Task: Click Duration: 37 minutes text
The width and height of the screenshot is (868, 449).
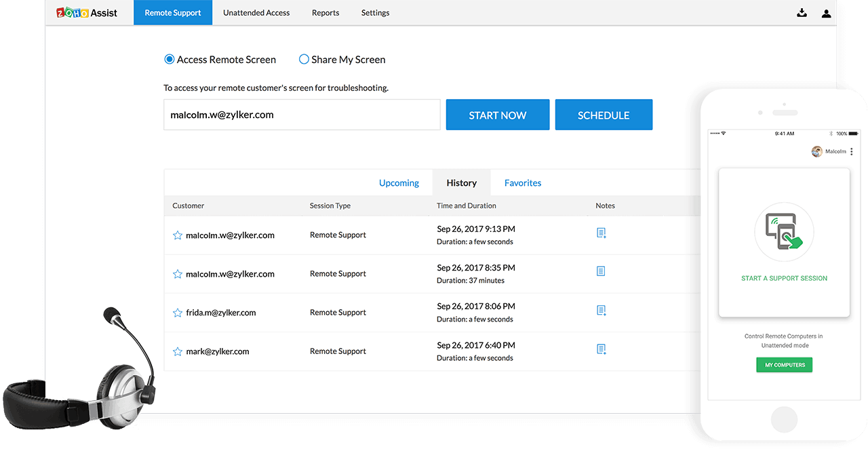Action: pos(471,280)
